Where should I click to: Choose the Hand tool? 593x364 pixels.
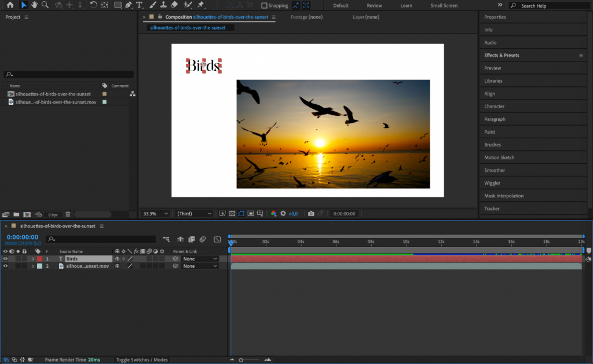tap(34, 5)
